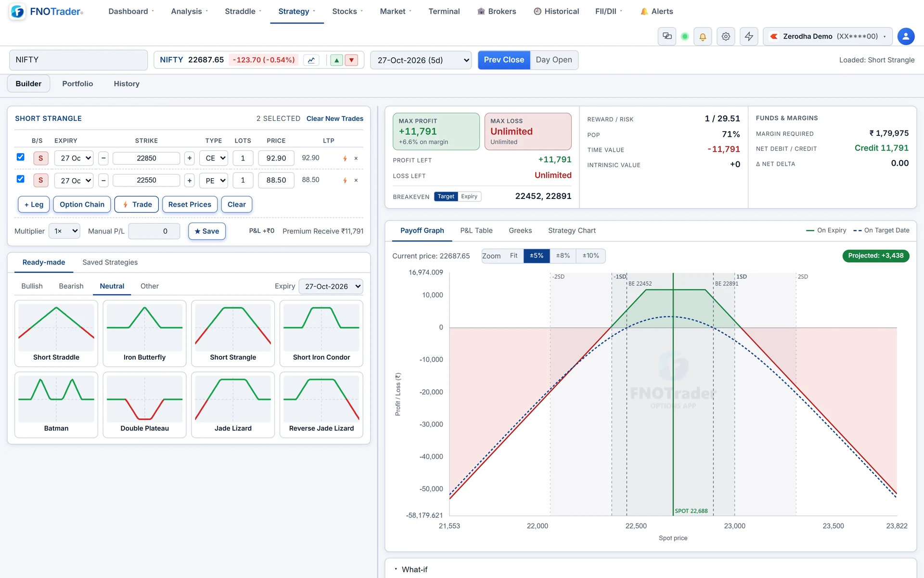
Task: Open the NIFTY mini chart icon
Action: click(311, 60)
